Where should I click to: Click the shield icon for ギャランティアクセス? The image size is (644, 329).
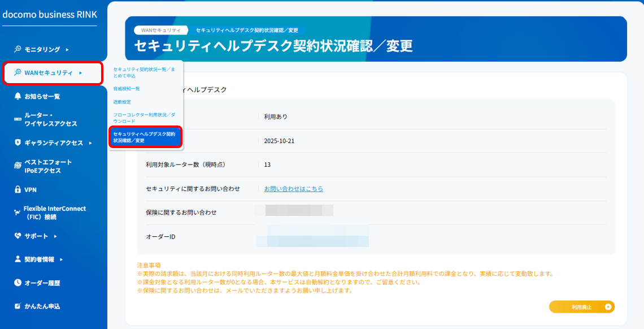pos(17,142)
